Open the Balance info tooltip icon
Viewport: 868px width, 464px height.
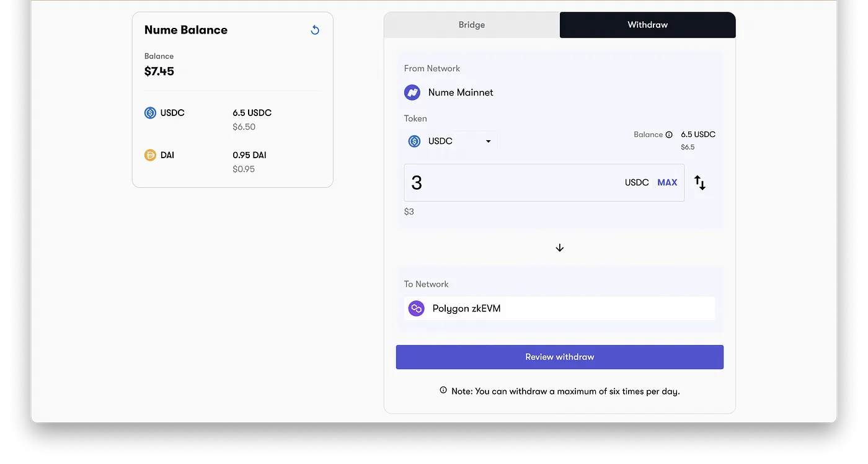pos(669,135)
